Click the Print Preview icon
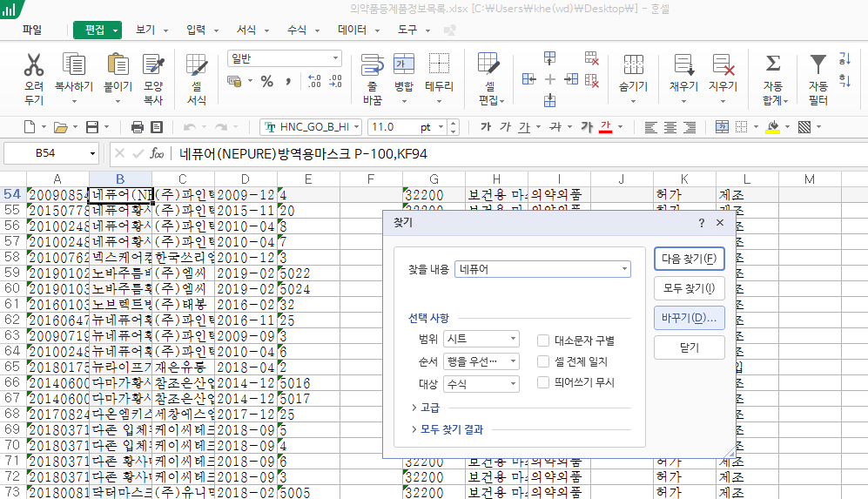 click(158, 127)
